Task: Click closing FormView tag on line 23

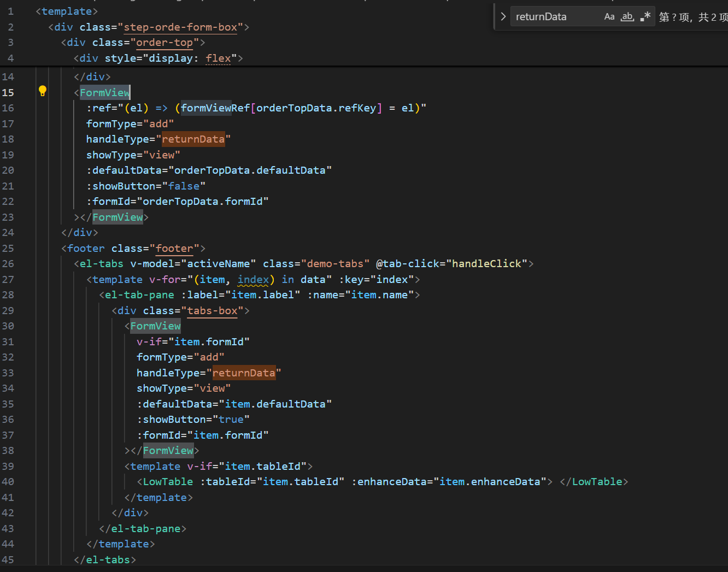Action: [118, 217]
